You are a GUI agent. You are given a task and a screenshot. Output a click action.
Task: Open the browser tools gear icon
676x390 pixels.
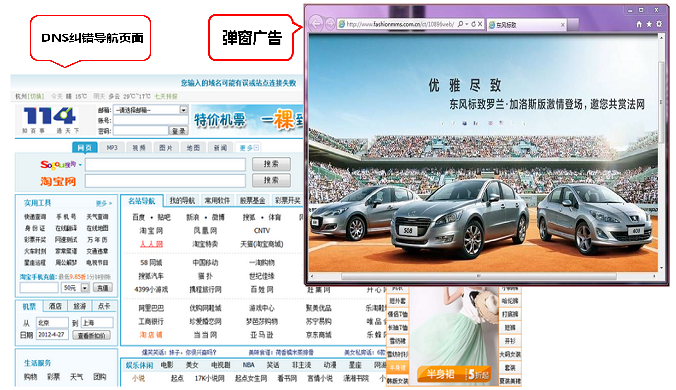click(x=659, y=25)
